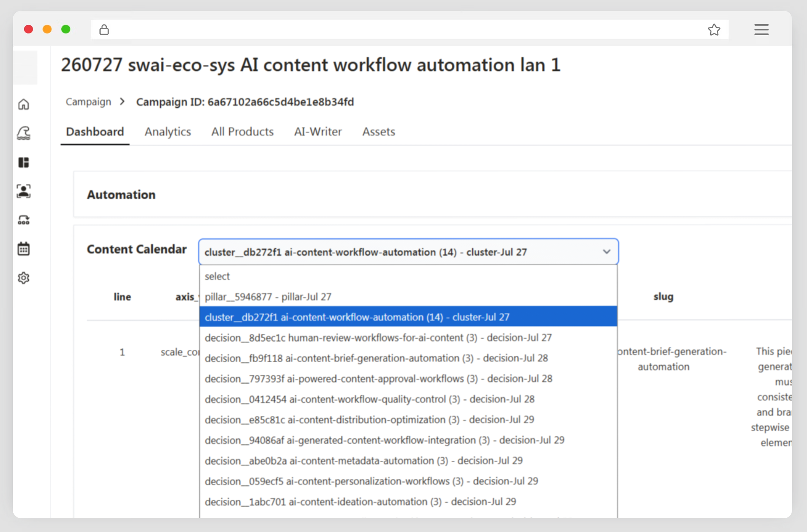807x532 pixels.
Task: Select highlighted cluster__db272f1 option in list
Action: 408,317
